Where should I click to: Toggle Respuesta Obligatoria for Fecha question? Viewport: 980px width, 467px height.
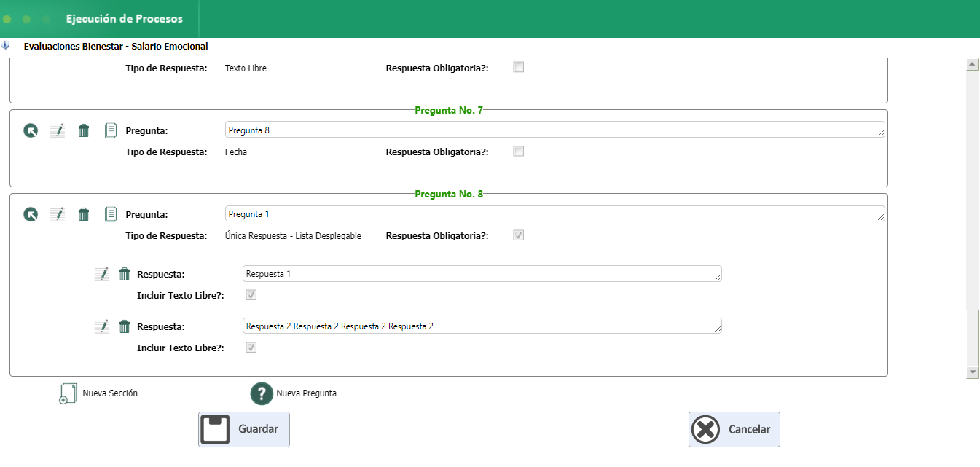coord(519,152)
